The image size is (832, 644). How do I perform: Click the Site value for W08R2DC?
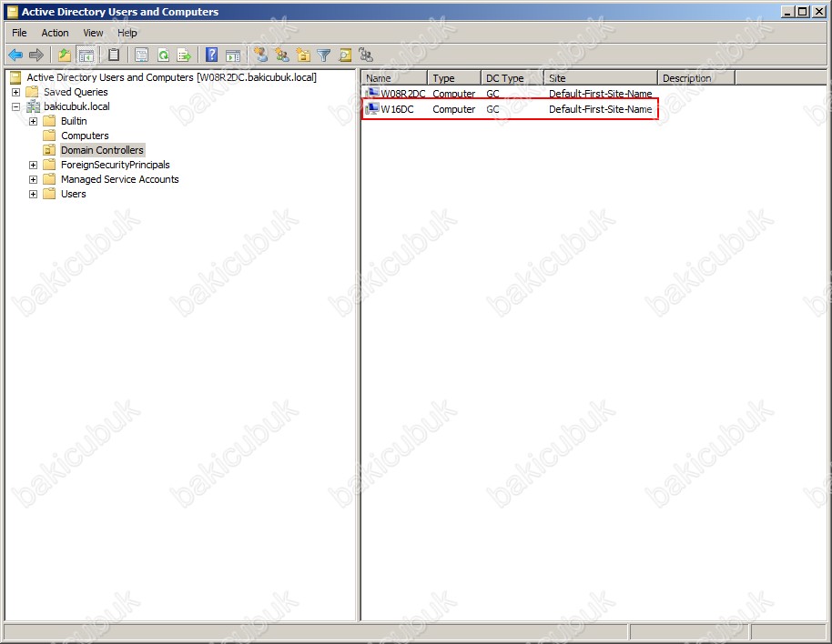(600, 94)
